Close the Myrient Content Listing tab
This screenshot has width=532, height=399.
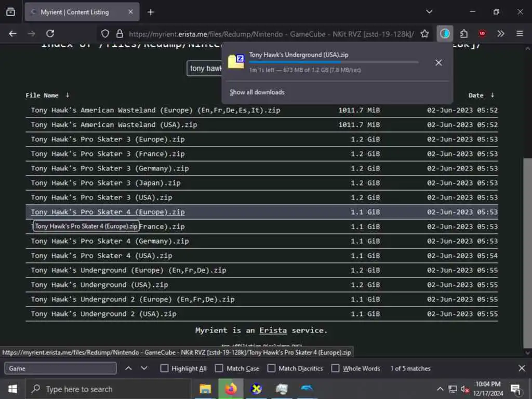coord(130,12)
